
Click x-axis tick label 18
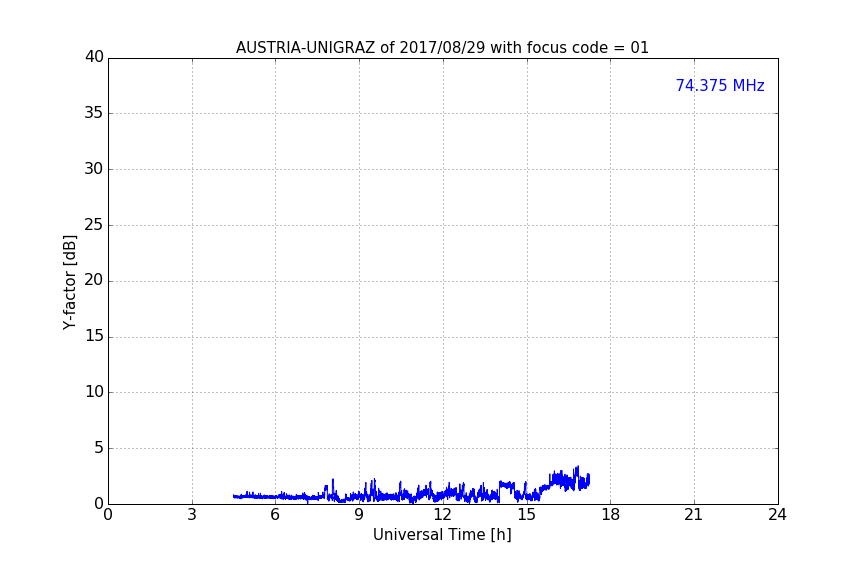pos(611,515)
